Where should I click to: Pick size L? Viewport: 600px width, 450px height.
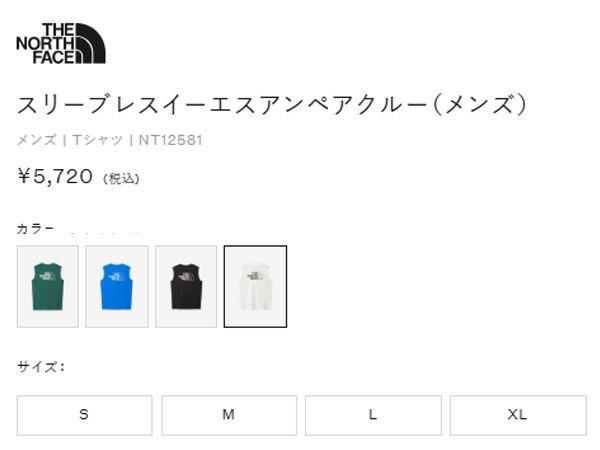(373, 415)
